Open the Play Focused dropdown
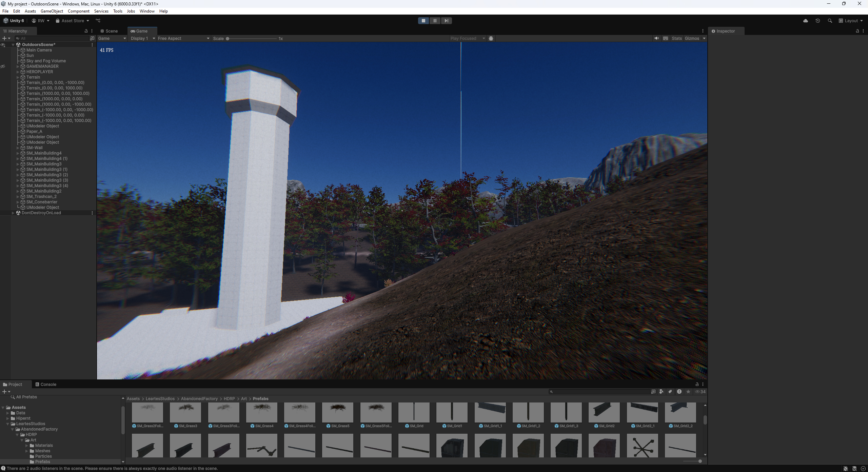The width and height of the screenshot is (868, 472). pyautogui.click(x=468, y=38)
